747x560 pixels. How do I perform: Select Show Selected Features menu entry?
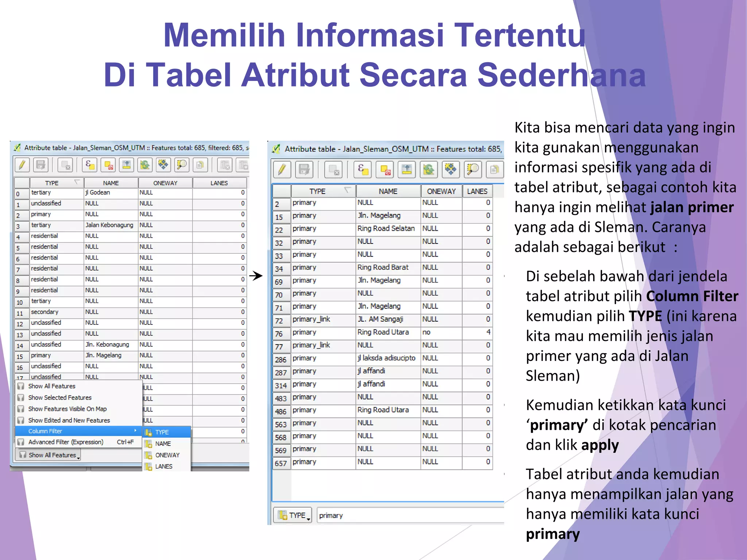(x=78, y=397)
